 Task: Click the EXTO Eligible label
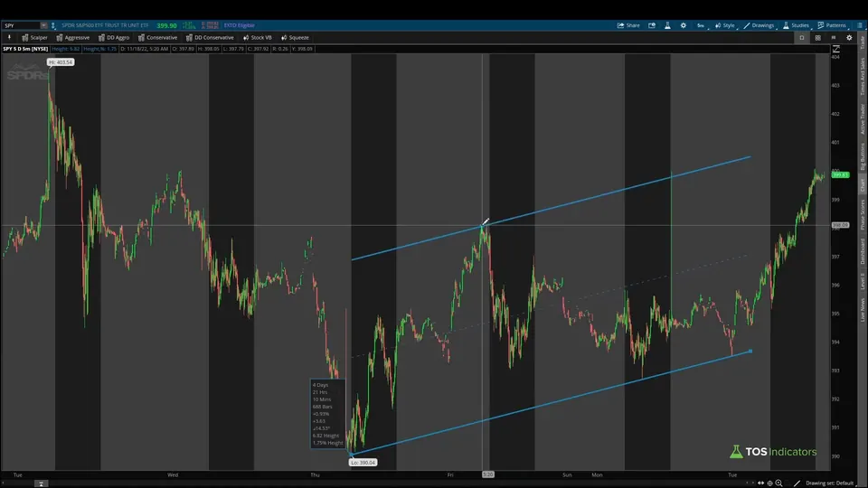point(239,25)
